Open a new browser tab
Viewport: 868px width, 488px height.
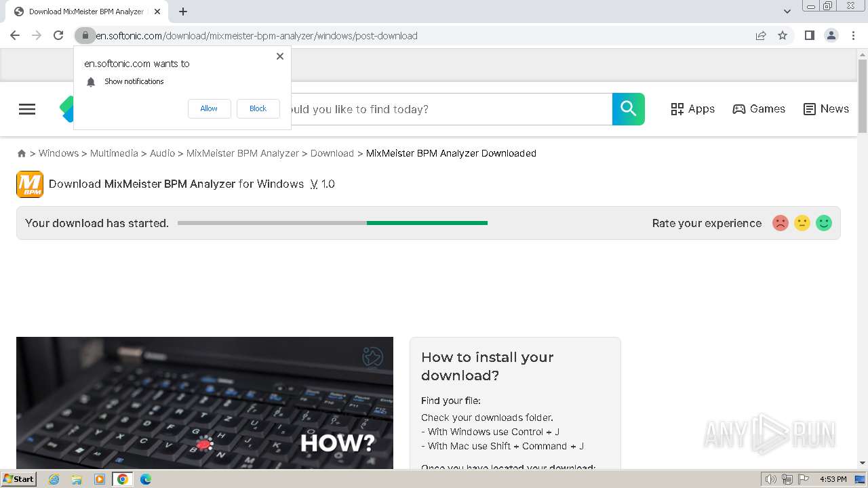[x=183, y=12]
